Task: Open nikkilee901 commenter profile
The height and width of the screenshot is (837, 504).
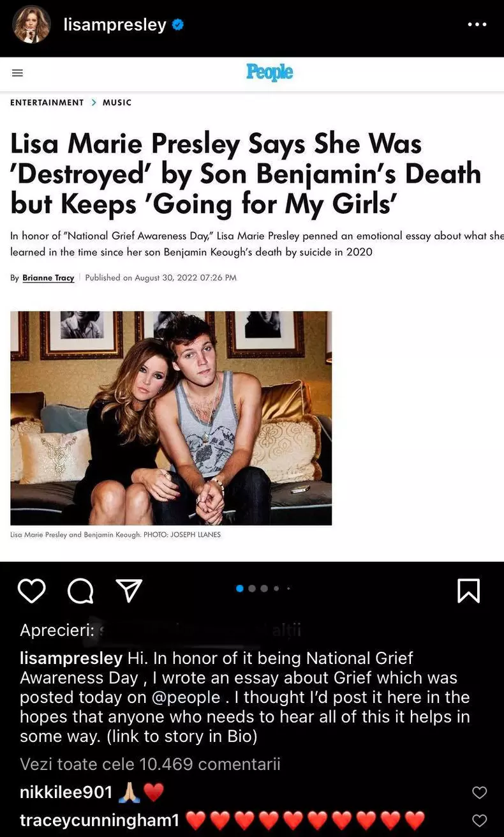Action: [66, 792]
